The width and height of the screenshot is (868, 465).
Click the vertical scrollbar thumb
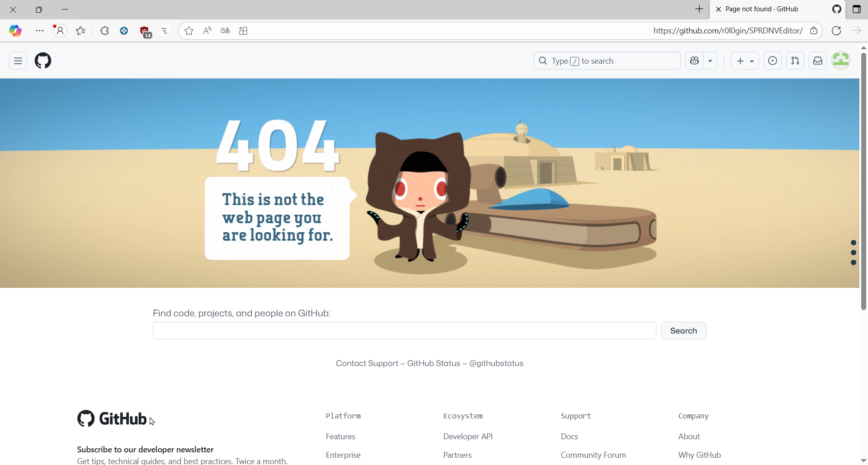click(863, 181)
